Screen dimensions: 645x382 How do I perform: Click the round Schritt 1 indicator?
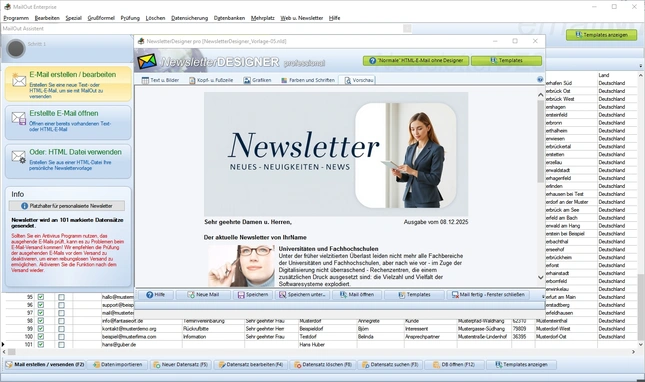point(16,49)
